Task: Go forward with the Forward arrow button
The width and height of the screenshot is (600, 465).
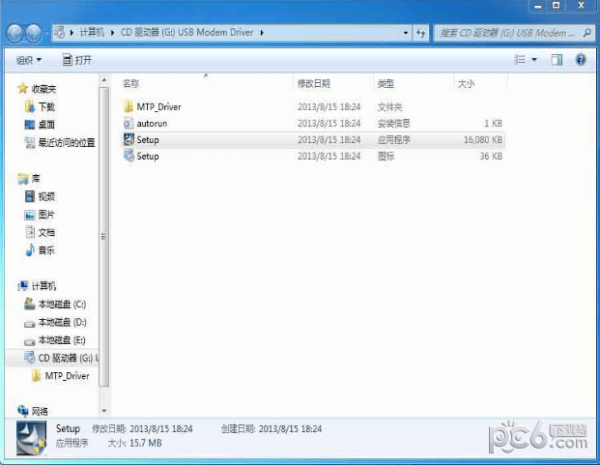Action: 34,33
